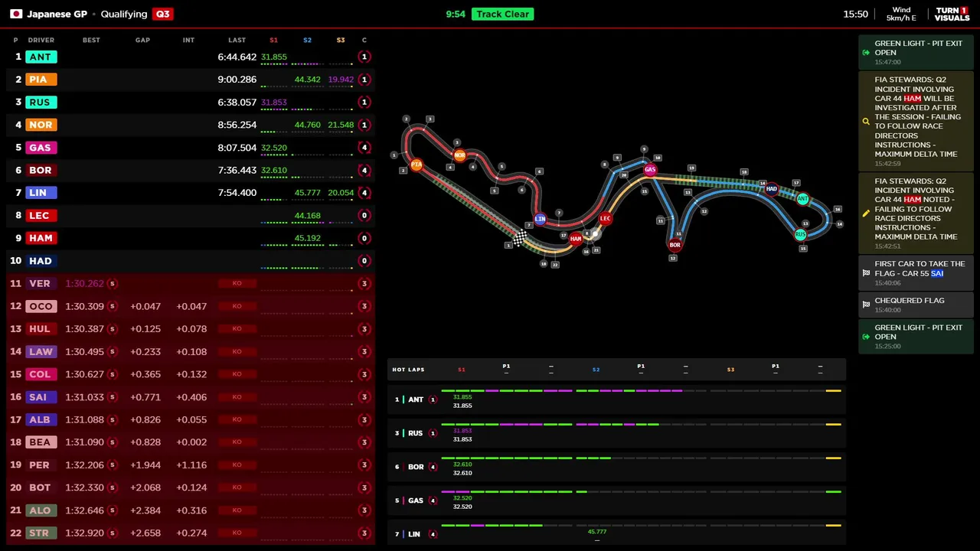
Task: Click the Japan flag icon in the header
Action: (x=16, y=14)
